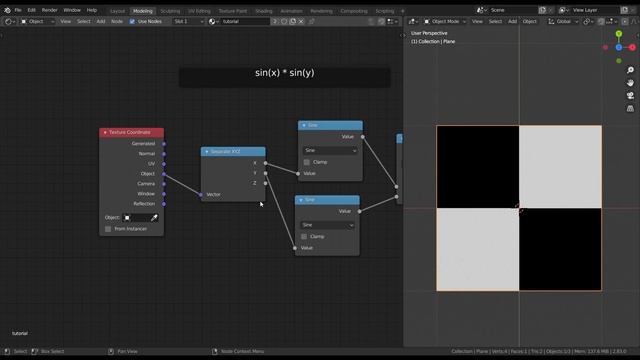This screenshot has width=640, height=360.
Task: Toggle the pin node tree icon
Action: (311, 22)
